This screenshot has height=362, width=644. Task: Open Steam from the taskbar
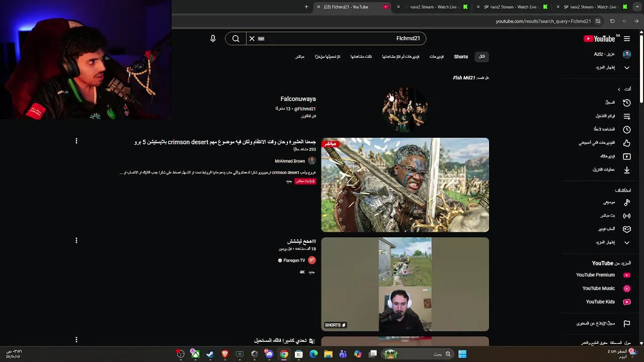click(210, 354)
